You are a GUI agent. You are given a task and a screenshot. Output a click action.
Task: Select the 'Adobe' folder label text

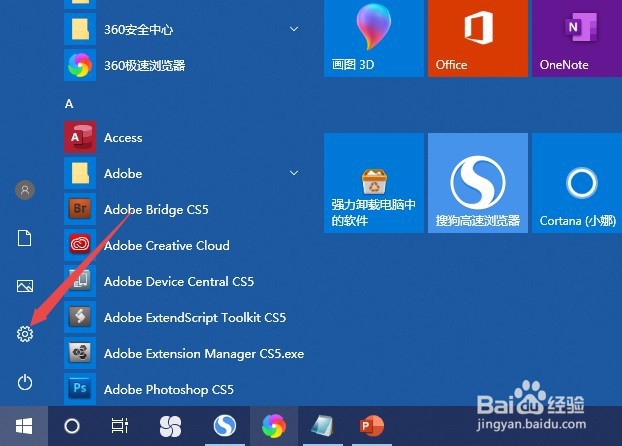(x=123, y=173)
